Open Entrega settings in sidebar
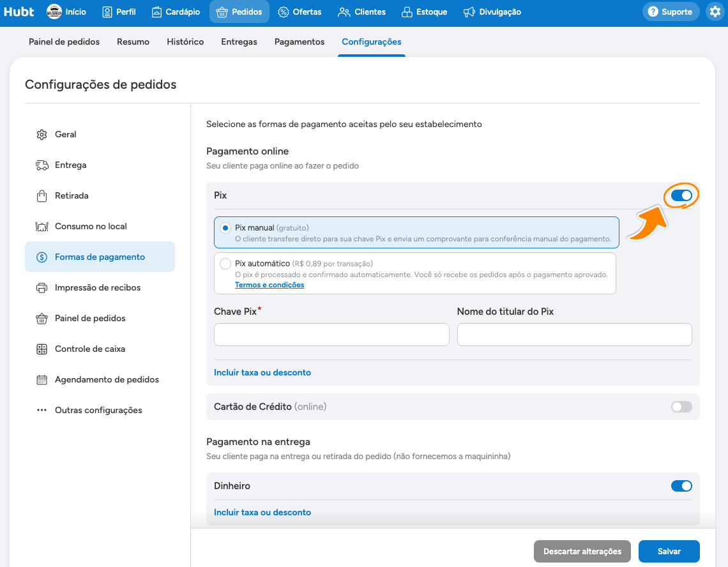Image resolution: width=728 pixels, height=567 pixels. coord(100,165)
